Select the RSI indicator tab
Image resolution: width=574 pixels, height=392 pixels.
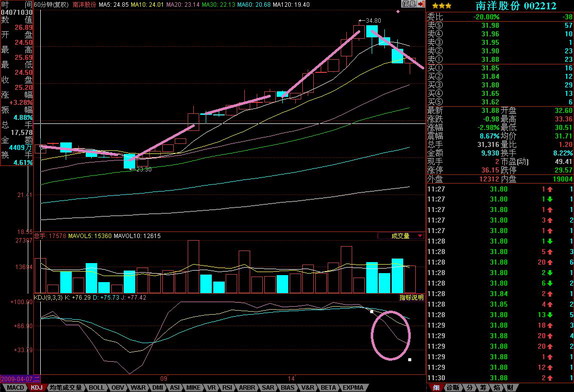(x=227, y=387)
